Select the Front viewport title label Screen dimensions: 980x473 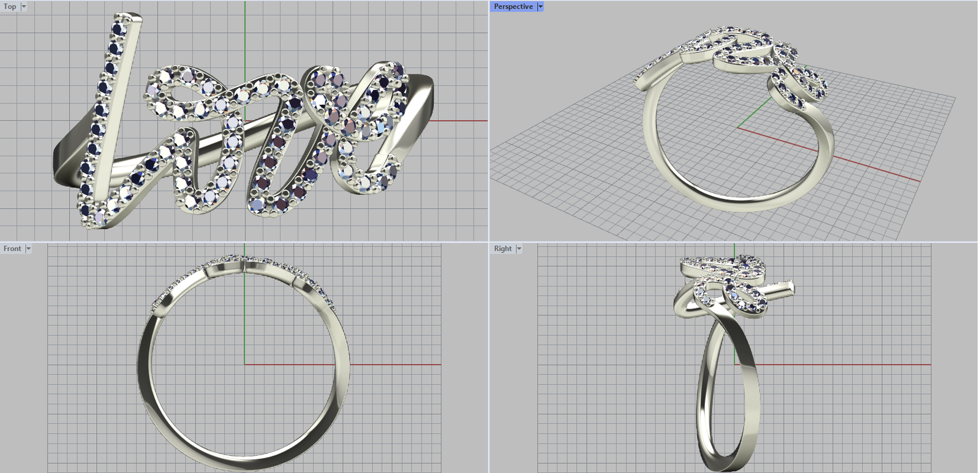(12, 249)
